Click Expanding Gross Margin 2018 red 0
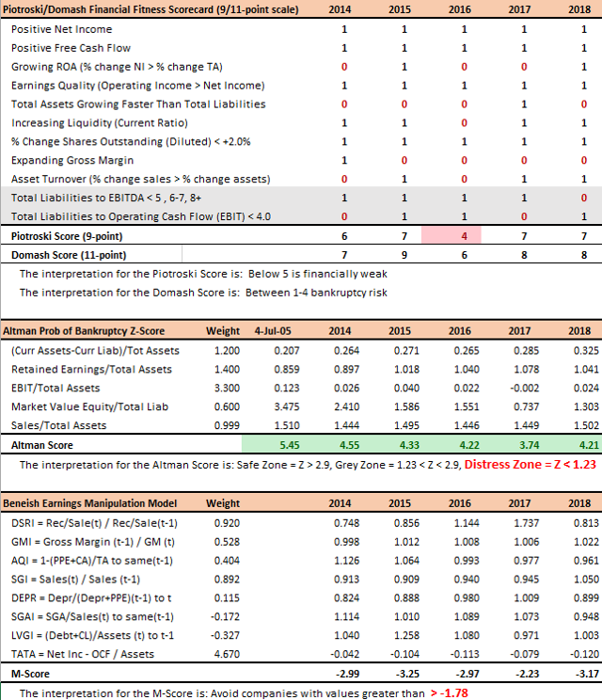This screenshot has width=602, height=700. point(584,160)
